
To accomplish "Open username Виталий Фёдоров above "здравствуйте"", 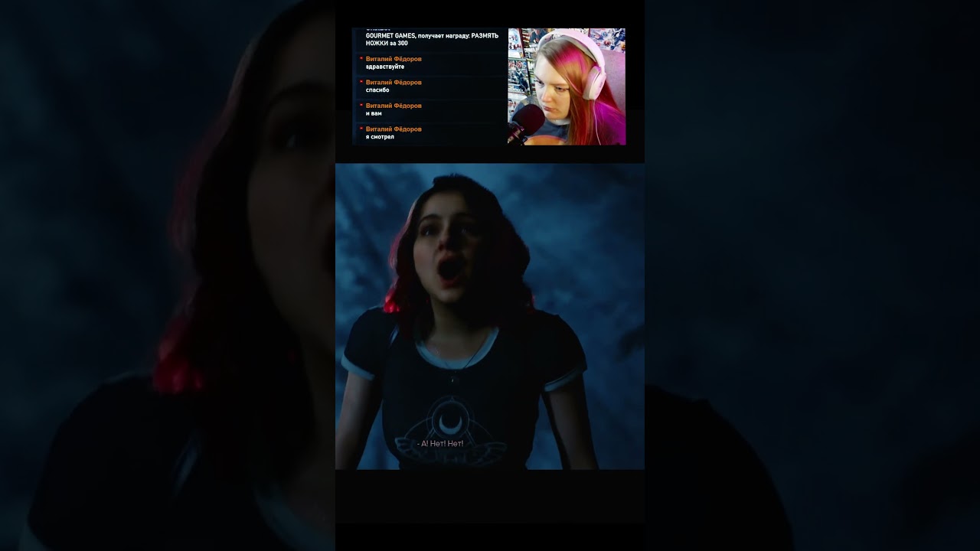I will click(394, 59).
